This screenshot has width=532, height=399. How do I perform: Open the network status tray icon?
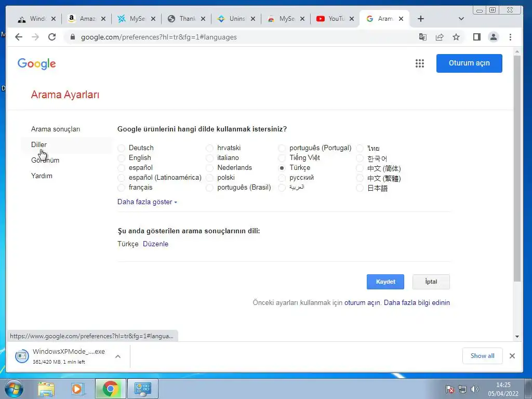pyautogui.click(x=462, y=389)
